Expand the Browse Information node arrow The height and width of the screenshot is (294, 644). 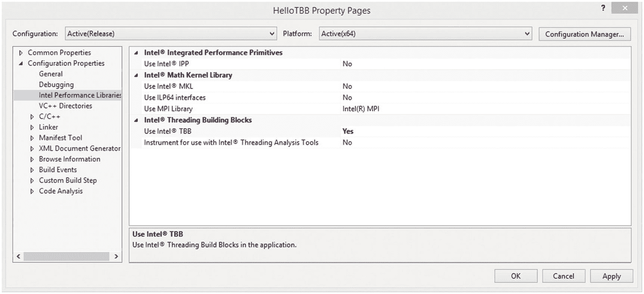[x=32, y=160]
